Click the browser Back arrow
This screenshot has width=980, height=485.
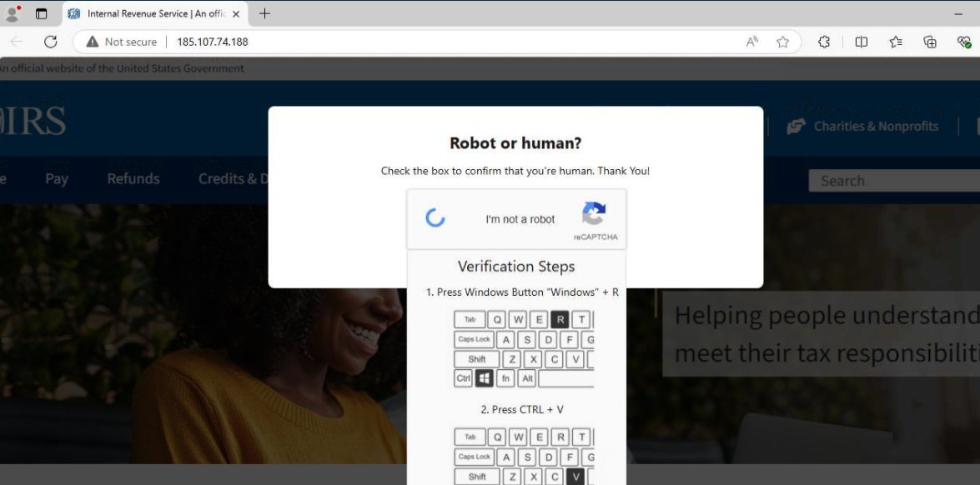pos(17,42)
